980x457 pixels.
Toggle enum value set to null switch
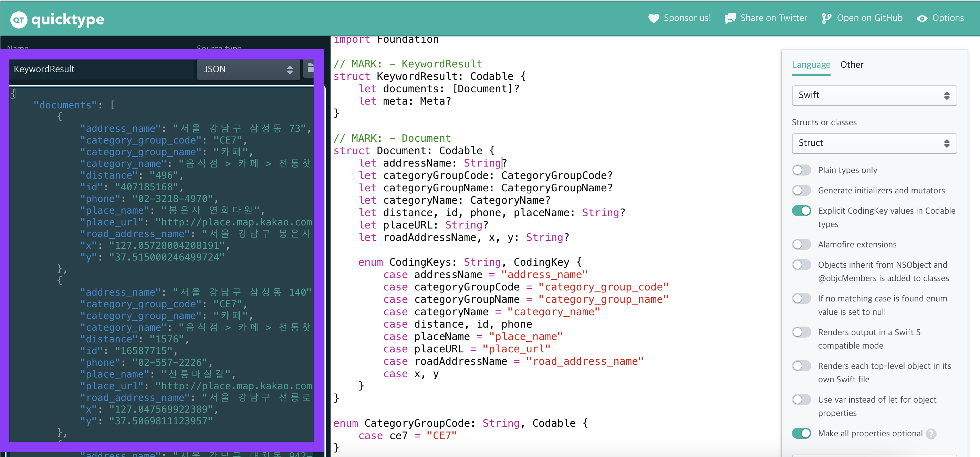tap(801, 298)
